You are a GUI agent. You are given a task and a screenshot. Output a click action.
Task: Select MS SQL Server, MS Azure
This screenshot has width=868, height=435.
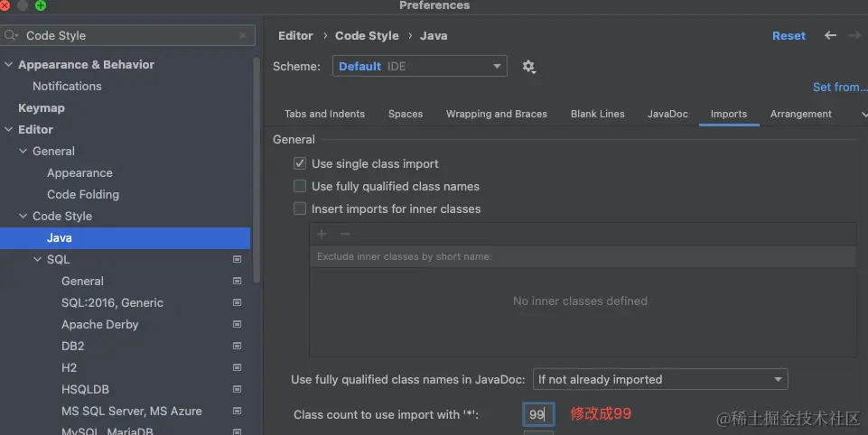point(131,411)
